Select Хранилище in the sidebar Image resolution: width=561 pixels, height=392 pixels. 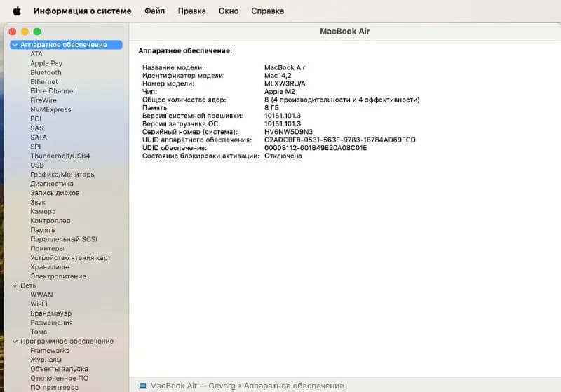click(50, 267)
